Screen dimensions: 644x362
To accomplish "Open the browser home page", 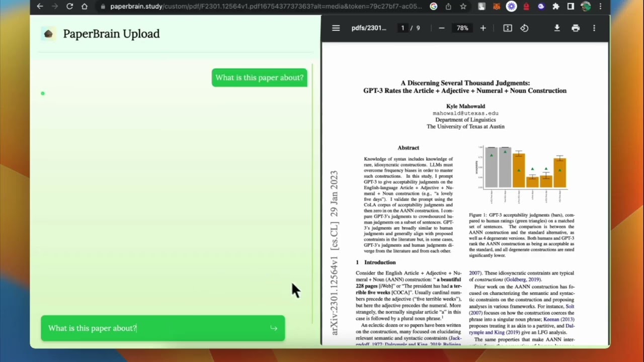I will [x=85, y=7].
